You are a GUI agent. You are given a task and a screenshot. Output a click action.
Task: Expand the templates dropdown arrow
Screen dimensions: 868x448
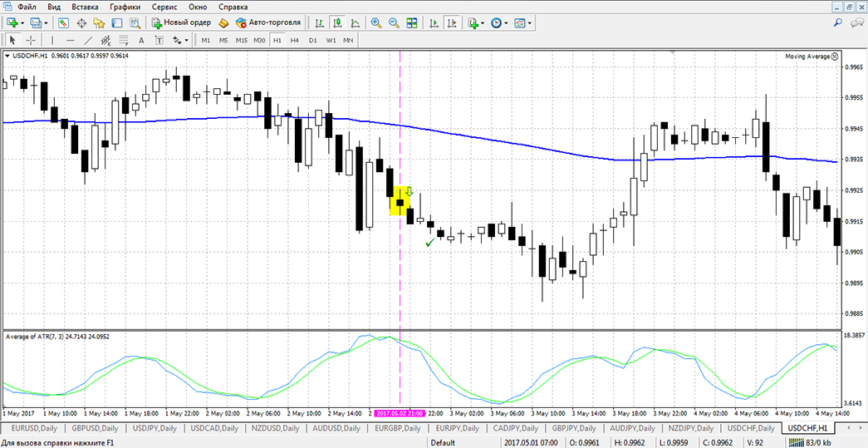point(530,23)
